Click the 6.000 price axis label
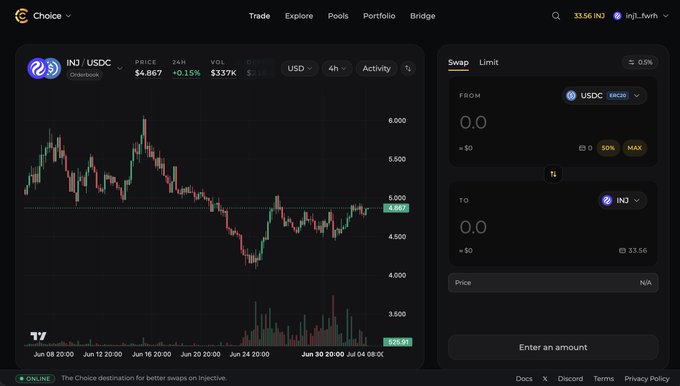Screen dimensions: 680x386 coord(397,121)
